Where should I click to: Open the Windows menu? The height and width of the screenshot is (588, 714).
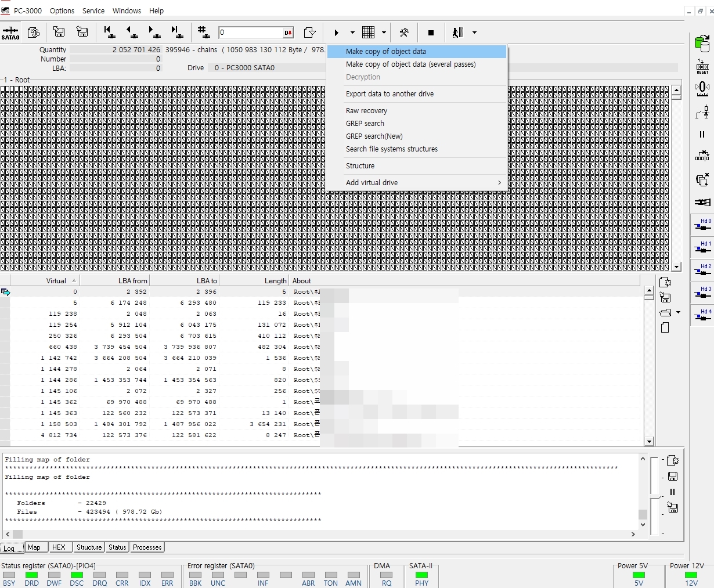(127, 10)
